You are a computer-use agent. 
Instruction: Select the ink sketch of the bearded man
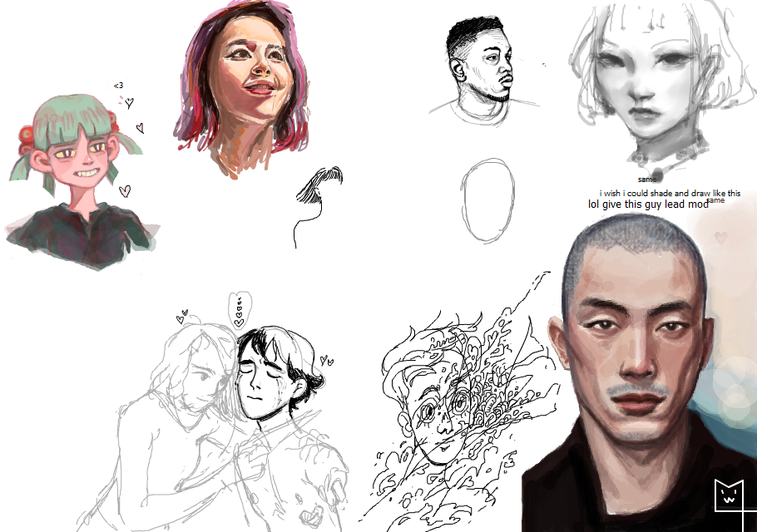[x=482, y=71]
